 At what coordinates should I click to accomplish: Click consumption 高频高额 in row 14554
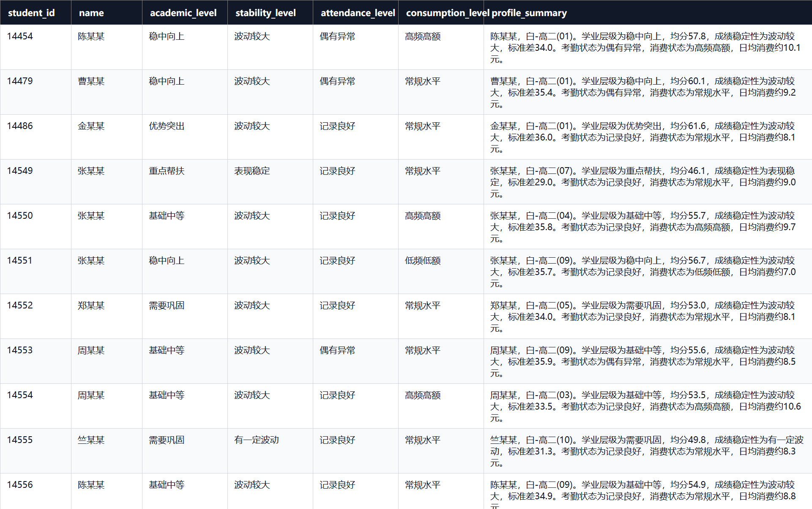click(423, 395)
